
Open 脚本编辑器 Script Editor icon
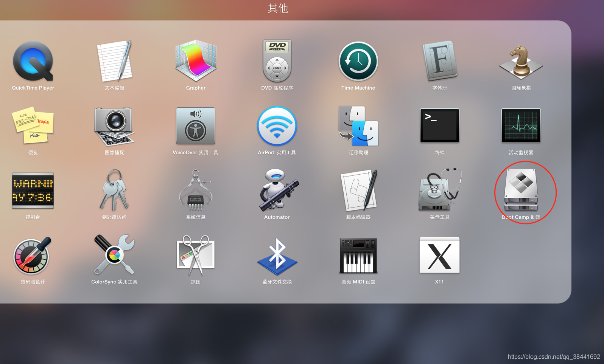pos(359,191)
